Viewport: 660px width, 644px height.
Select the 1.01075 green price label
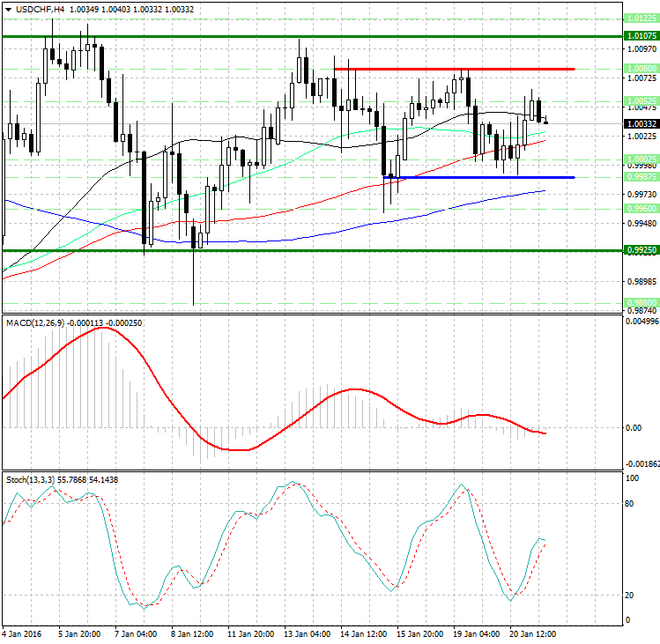pyautogui.click(x=639, y=36)
